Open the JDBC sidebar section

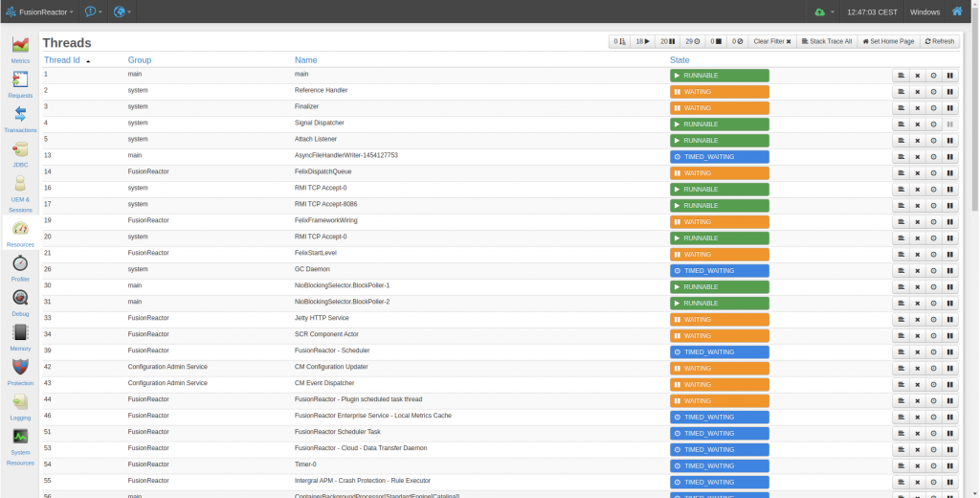tap(20, 154)
